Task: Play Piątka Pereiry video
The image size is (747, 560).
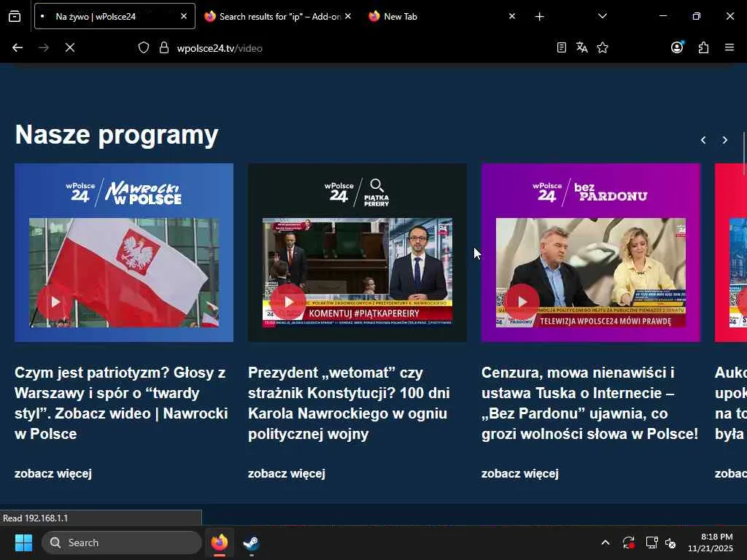Action: click(288, 302)
